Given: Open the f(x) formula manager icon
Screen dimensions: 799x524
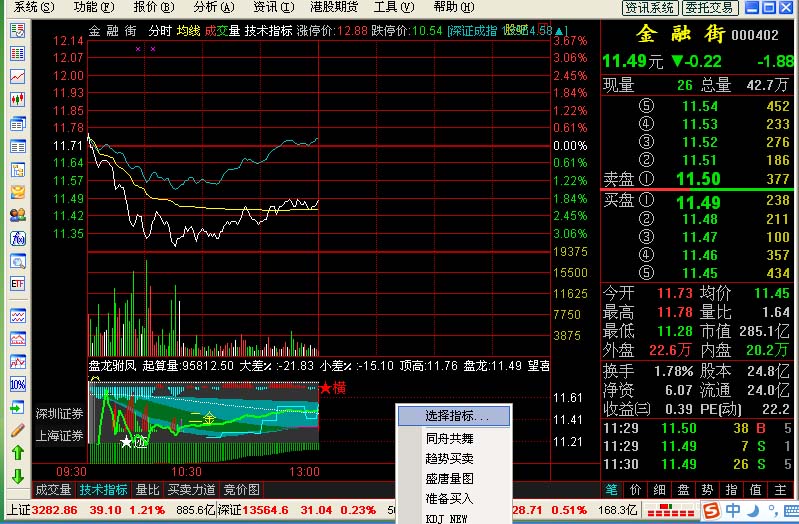Looking at the screenshot, I should [x=18, y=239].
